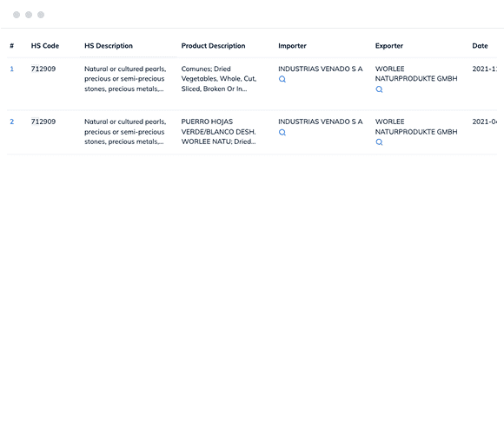Screen dimensions: 504x434
Task: Select the Exporter column header
Action: tap(389, 46)
